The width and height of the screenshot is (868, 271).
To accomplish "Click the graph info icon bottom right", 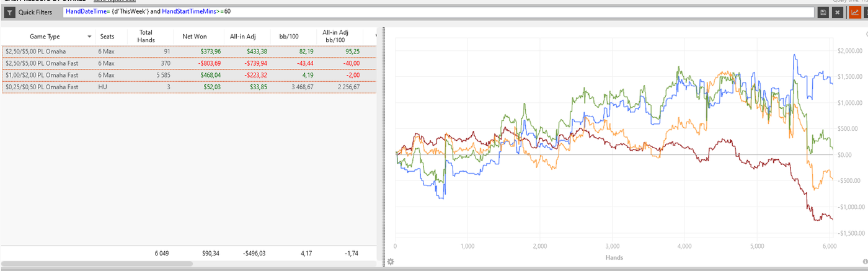I will click(x=865, y=262).
